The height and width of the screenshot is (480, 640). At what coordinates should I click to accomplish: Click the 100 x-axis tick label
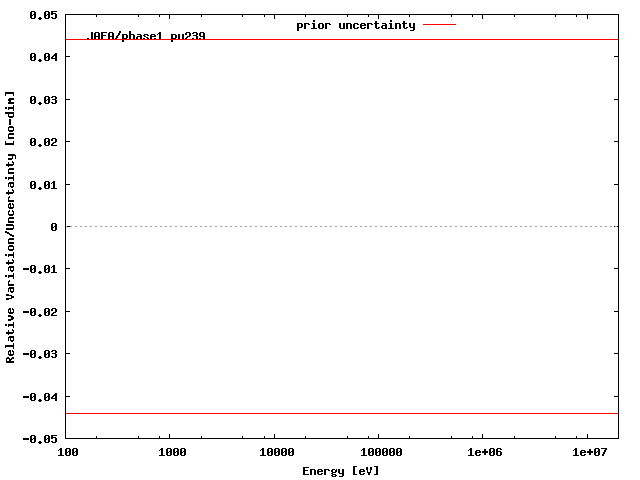coord(67,453)
